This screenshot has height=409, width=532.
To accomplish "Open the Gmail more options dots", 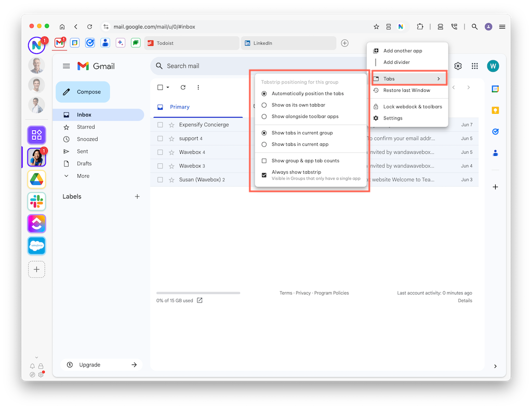I will pos(198,87).
